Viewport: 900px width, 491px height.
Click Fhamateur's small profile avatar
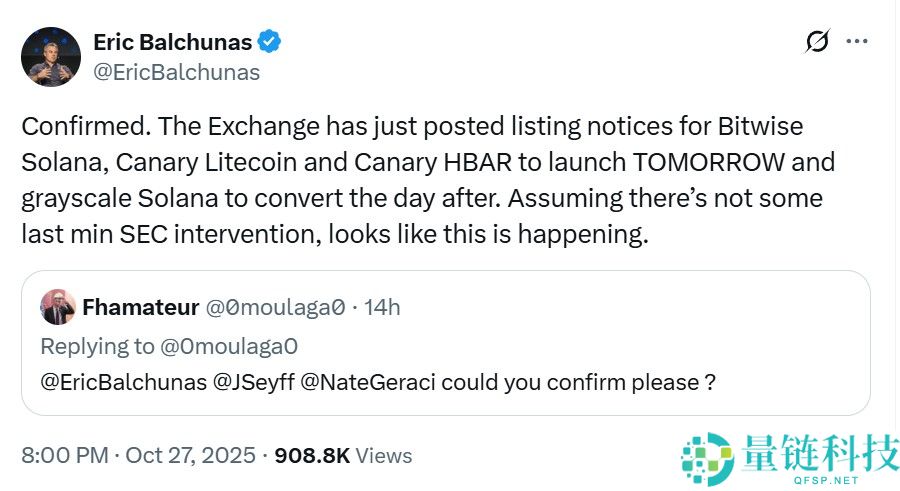[57, 307]
